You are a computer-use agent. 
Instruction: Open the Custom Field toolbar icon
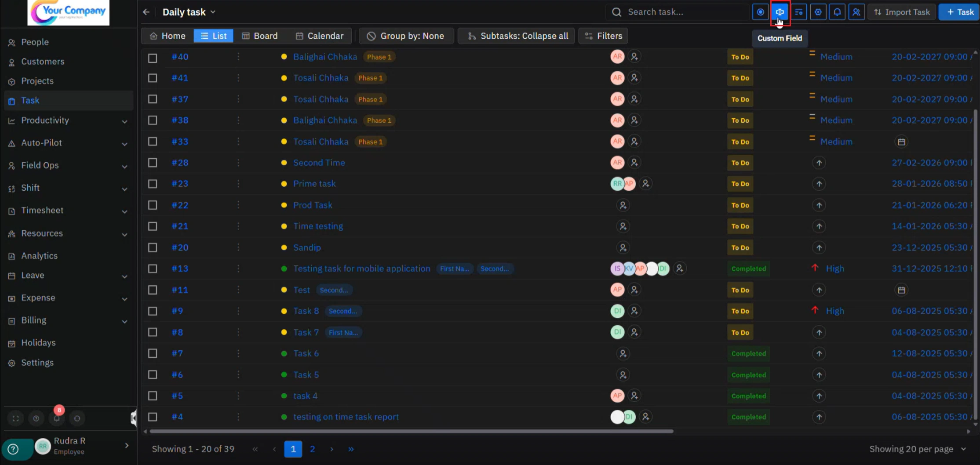(x=780, y=12)
